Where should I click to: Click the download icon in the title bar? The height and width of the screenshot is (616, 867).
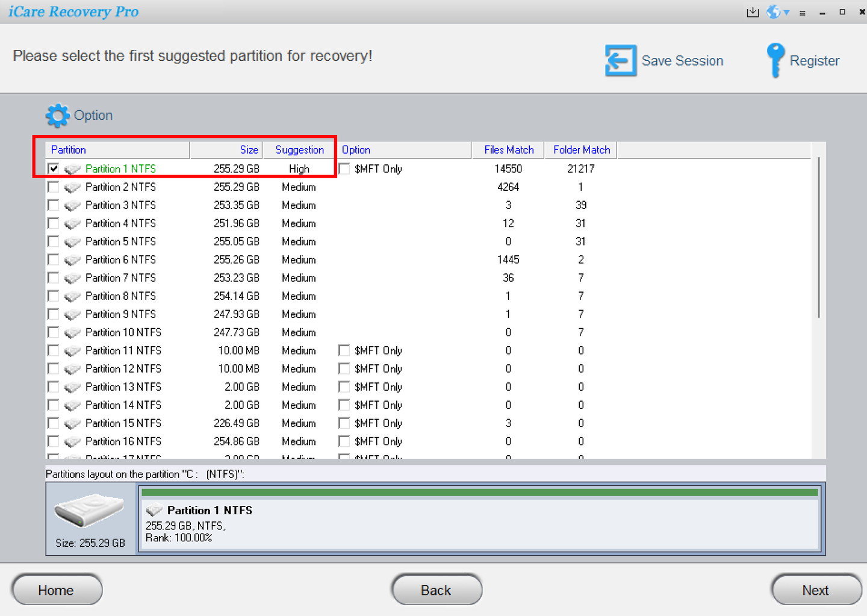point(752,11)
